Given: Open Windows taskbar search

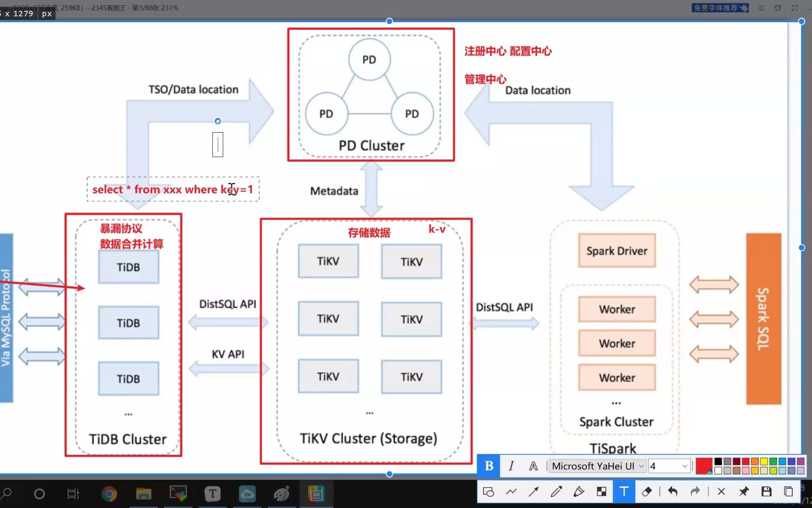Looking at the screenshot, I should click(7, 493).
